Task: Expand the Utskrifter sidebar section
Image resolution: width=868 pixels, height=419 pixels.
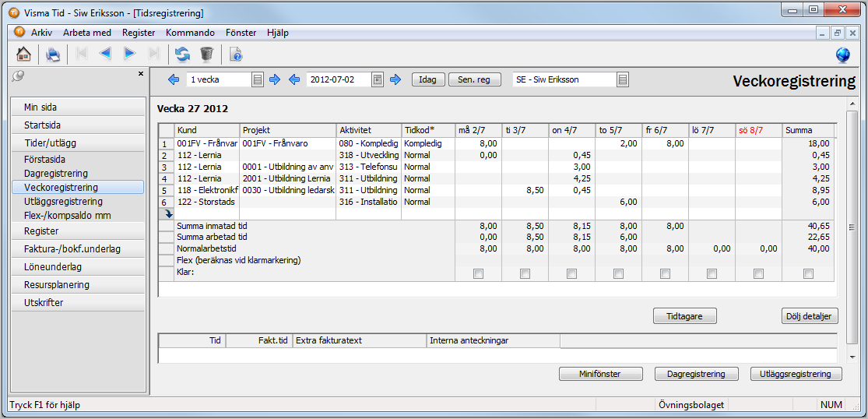Action: pos(78,303)
